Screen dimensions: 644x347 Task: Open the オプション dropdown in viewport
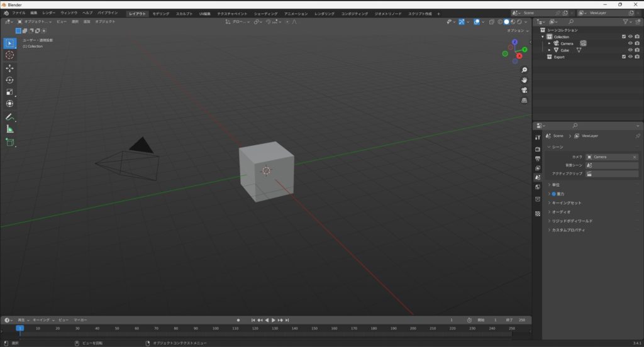[x=516, y=30]
